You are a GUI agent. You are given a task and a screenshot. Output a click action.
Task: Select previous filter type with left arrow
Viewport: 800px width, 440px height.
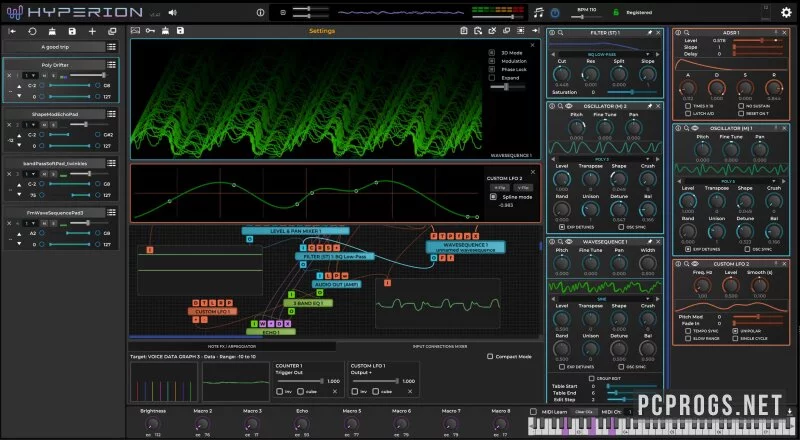point(553,54)
